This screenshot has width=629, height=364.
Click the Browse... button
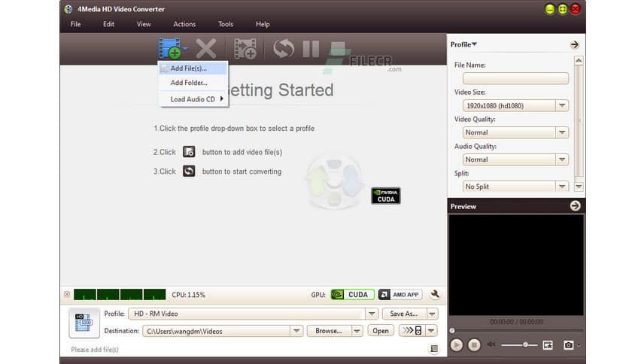coord(329,331)
